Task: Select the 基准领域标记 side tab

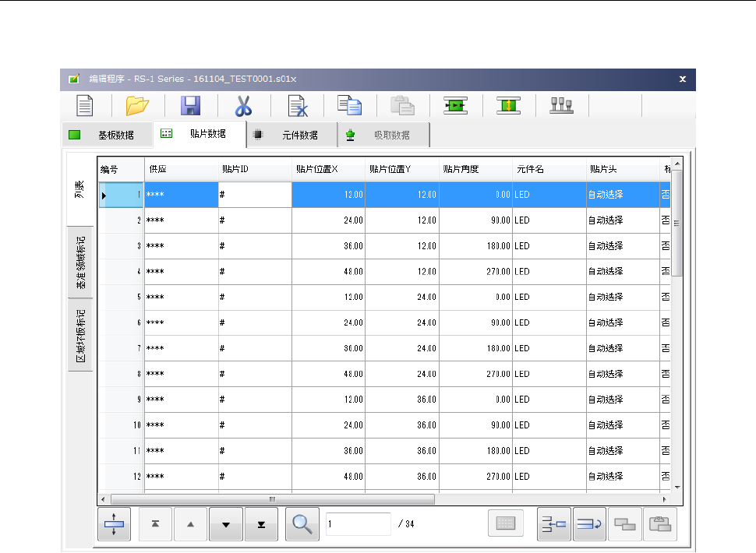Action: coord(80,262)
